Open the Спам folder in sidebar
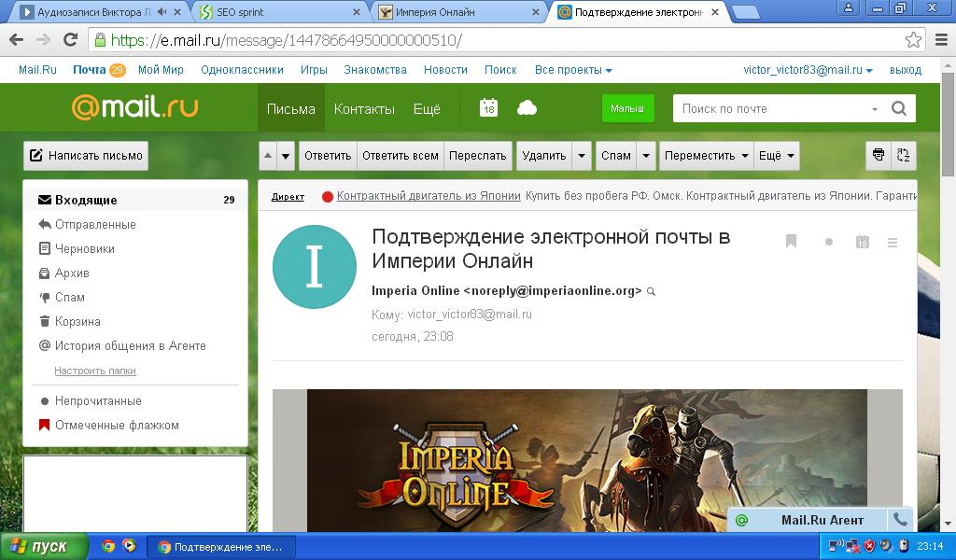The image size is (956, 560). [x=135, y=298]
